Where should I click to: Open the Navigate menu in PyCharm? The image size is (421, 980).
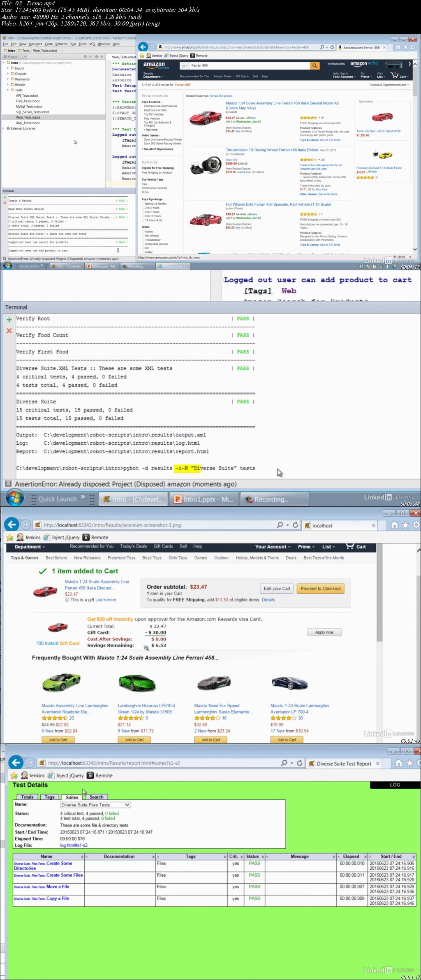click(35, 44)
